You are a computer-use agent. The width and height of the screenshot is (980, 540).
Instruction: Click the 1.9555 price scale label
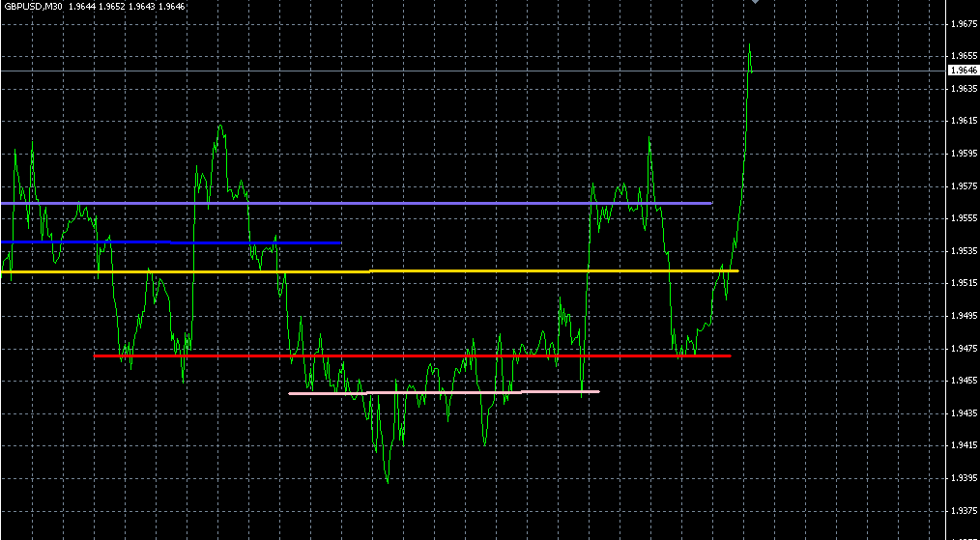click(963, 218)
